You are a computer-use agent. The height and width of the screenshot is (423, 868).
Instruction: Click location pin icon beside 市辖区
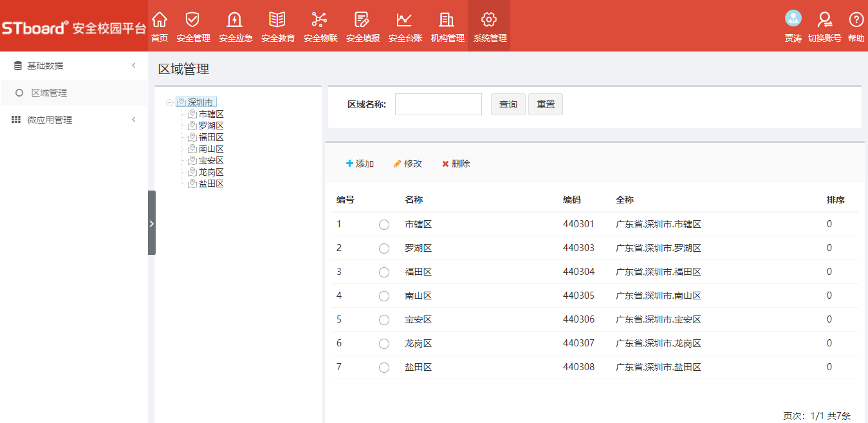pyautogui.click(x=192, y=114)
